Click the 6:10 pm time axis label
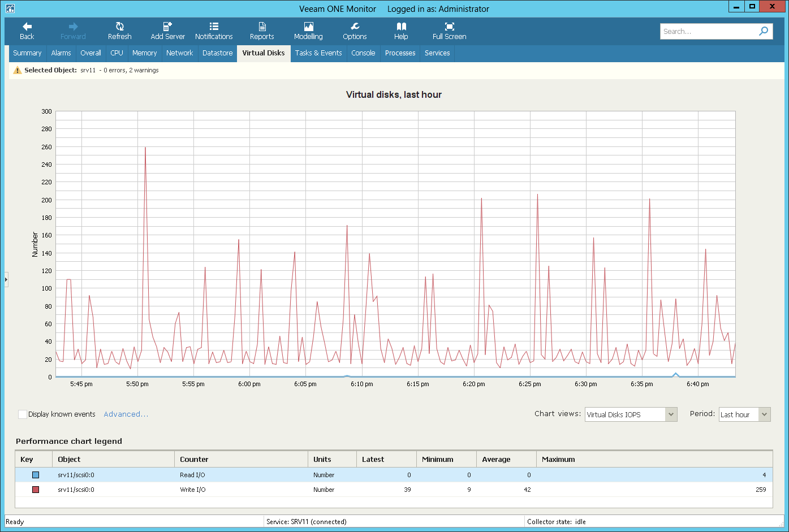 click(361, 384)
